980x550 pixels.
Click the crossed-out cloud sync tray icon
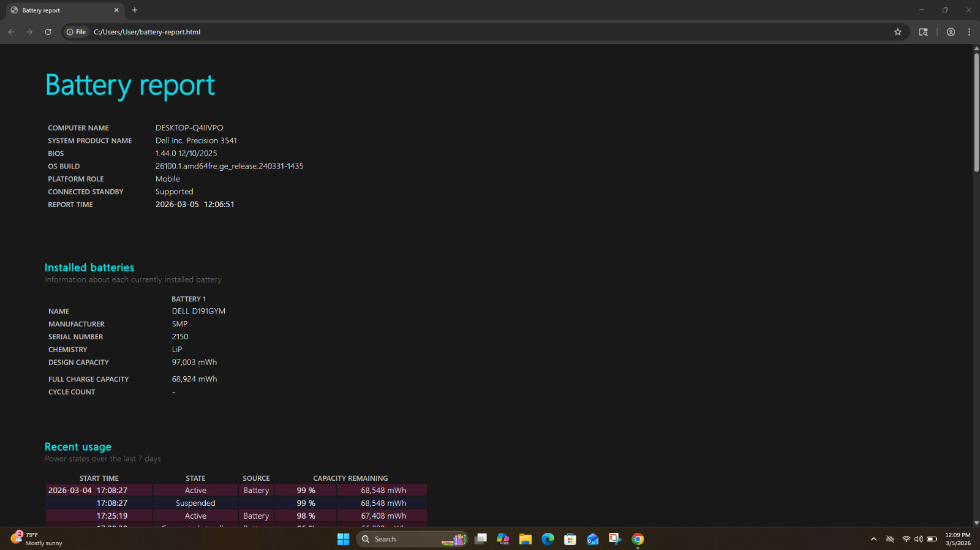(x=890, y=539)
